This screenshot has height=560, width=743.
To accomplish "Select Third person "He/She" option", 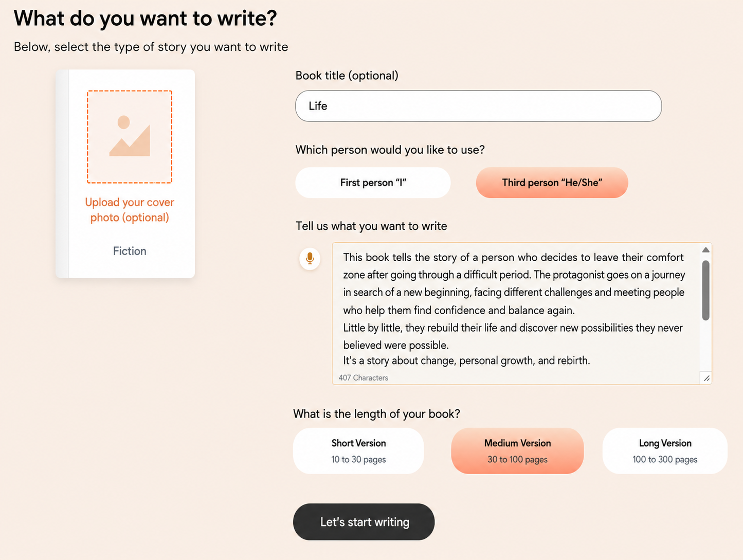I will [552, 183].
